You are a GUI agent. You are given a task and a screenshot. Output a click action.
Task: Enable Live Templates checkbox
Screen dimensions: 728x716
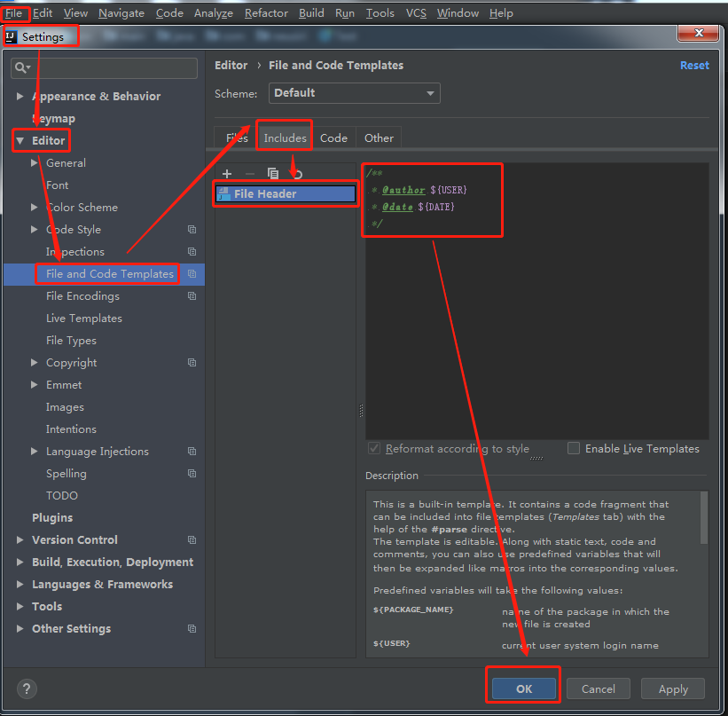tap(574, 448)
